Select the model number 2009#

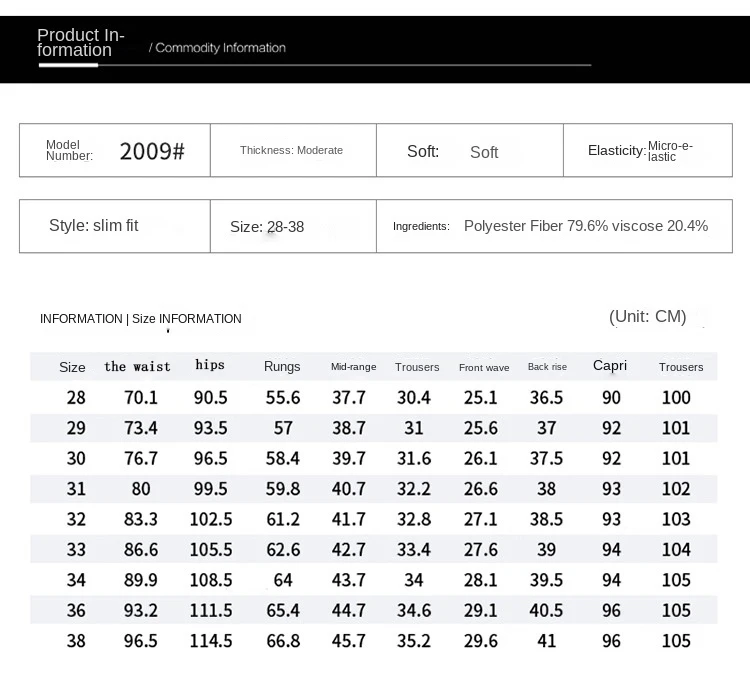click(x=152, y=152)
